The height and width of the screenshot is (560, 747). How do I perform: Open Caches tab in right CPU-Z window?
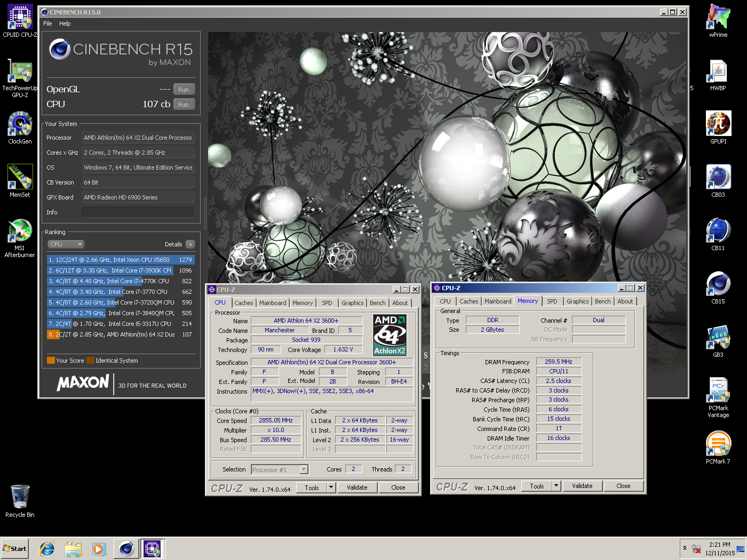[469, 301]
